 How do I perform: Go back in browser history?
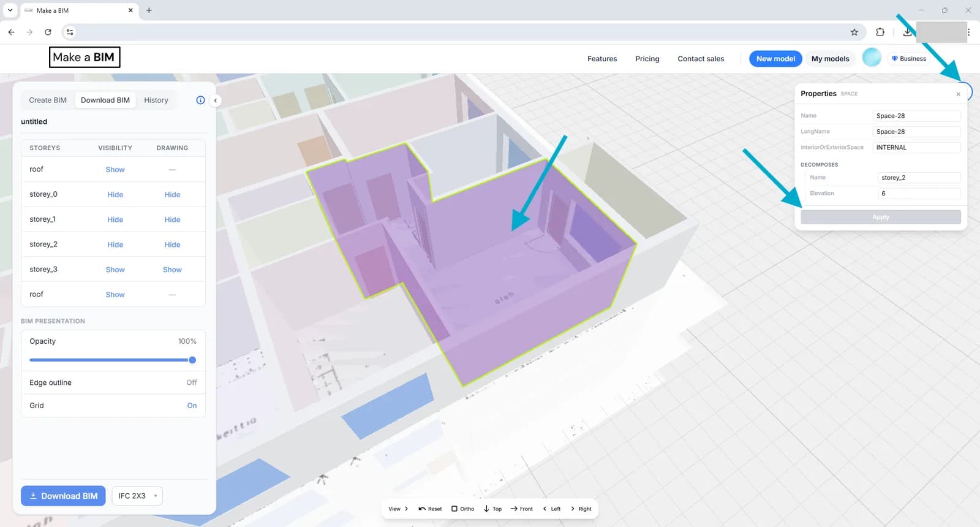coord(11,32)
